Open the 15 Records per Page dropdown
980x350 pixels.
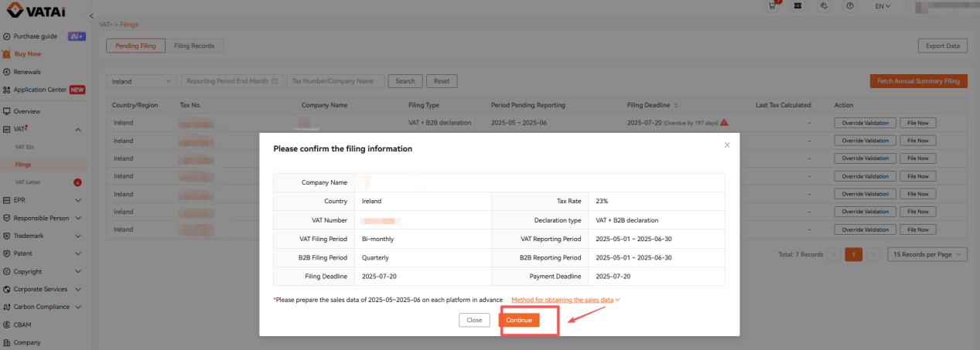927,253
